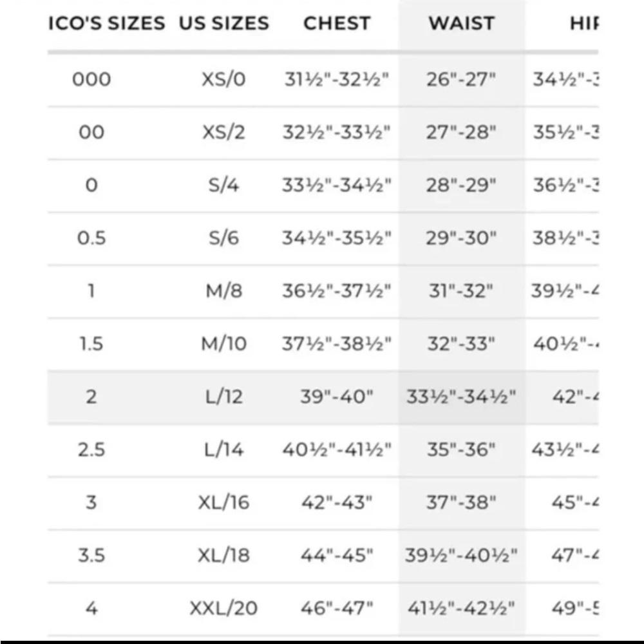Image resolution: width=644 pixels, height=644 pixels.
Task: Click the XXL/20 size cell
Action: [223, 608]
